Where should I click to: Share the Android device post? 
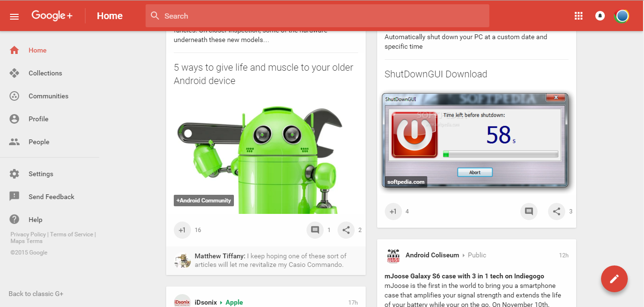pyautogui.click(x=346, y=230)
